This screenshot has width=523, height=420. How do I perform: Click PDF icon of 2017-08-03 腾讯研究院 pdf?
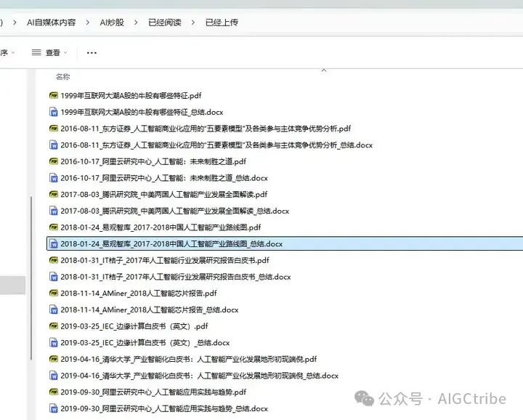pos(54,194)
